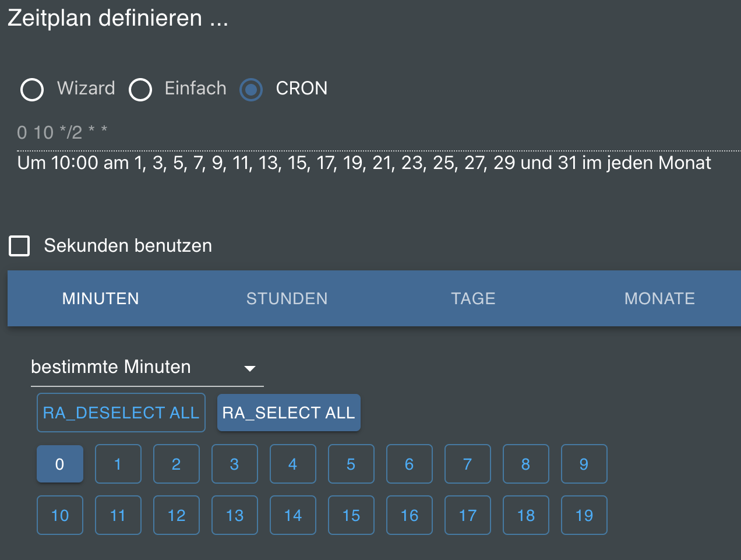Switch to the MONATE tab
Viewport: 741px width, 560px height.
click(659, 298)
